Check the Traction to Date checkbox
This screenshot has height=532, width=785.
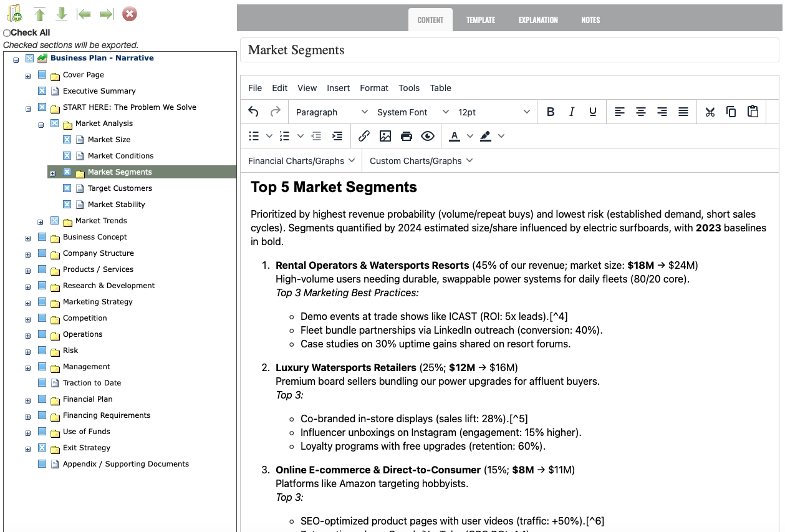tap(42, 383)
